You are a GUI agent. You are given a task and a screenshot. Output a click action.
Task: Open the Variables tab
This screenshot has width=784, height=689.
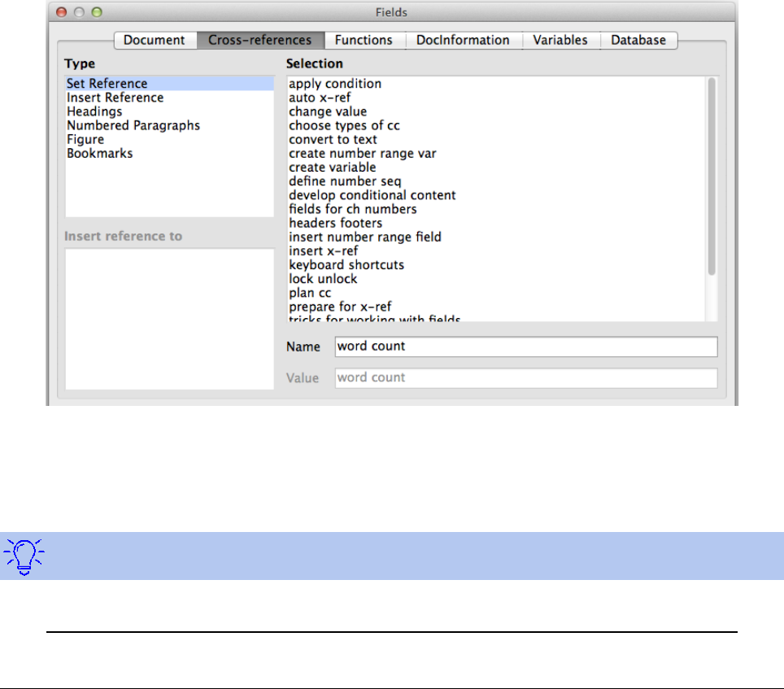pyautogui.click(x=560, y=40)
